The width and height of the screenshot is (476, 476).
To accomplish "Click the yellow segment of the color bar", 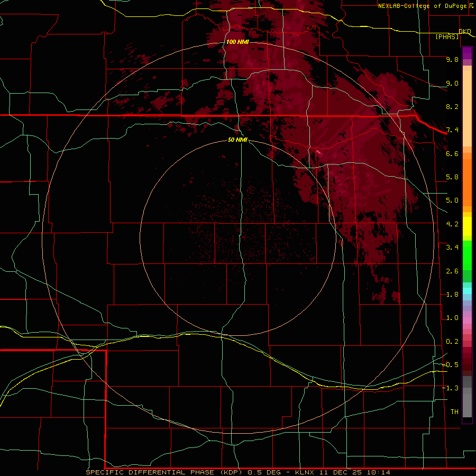I will 467,226.
